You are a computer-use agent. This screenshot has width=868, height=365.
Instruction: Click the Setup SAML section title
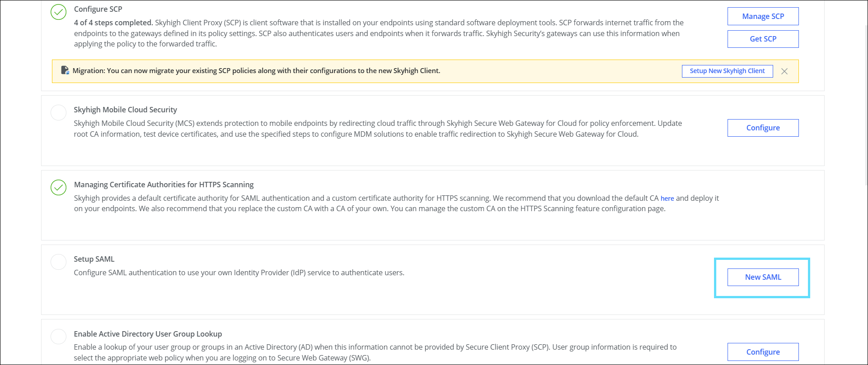tap(94, 259)
